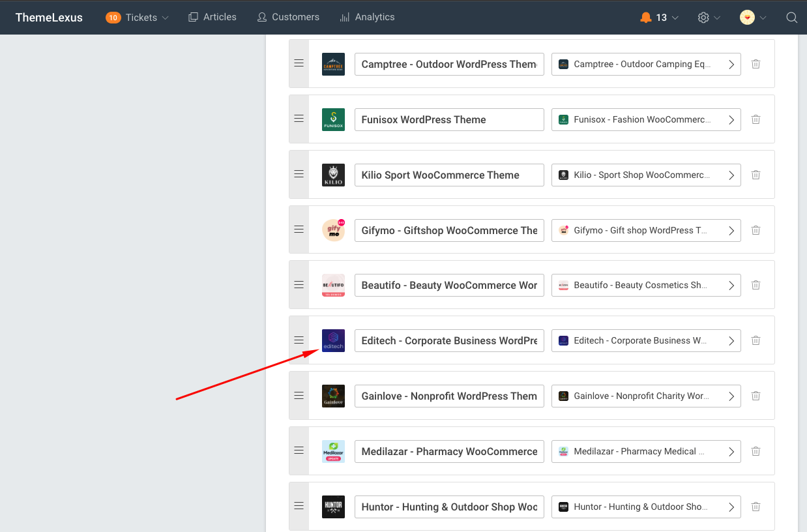Click the Funisox row drag handle
The image size is (807, 532).
tap(299, 119)
